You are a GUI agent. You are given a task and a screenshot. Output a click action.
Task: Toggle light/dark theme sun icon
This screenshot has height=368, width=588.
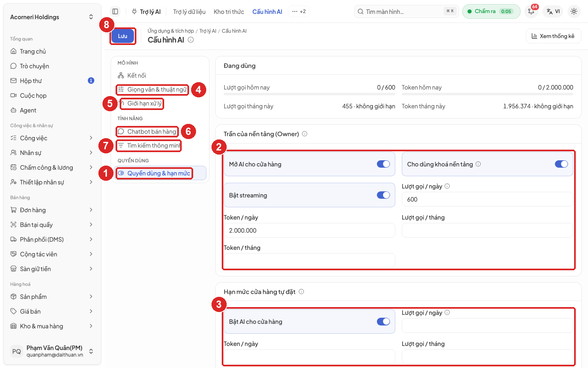click(x=574, y=11)
